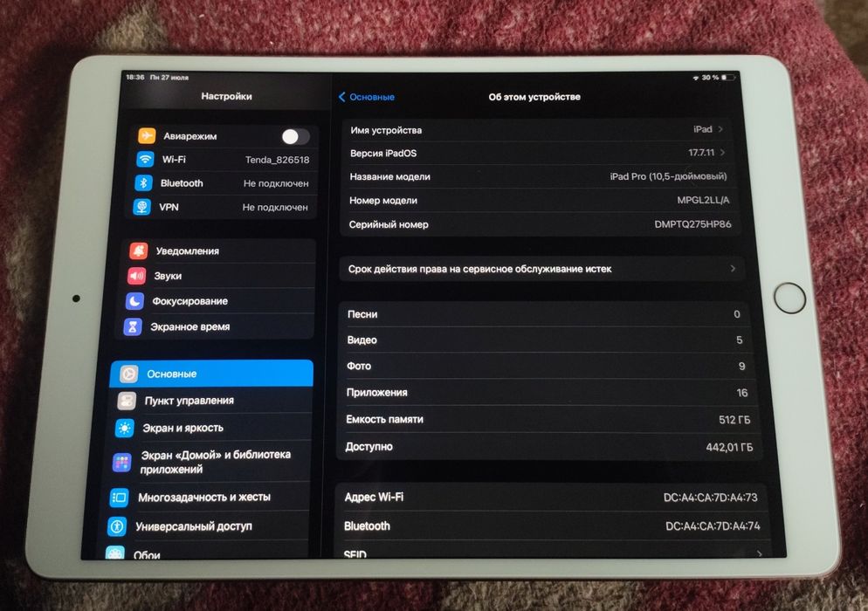Select the Основные menu item

tap(211, 374)
